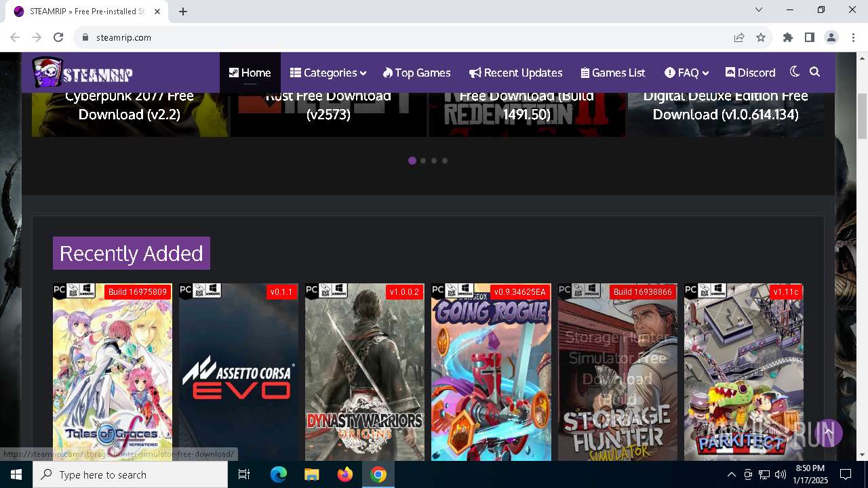868x488 pixels.
Task: Launch Microsoft Edge from taskbar
Action: click(x=279, y=474)
